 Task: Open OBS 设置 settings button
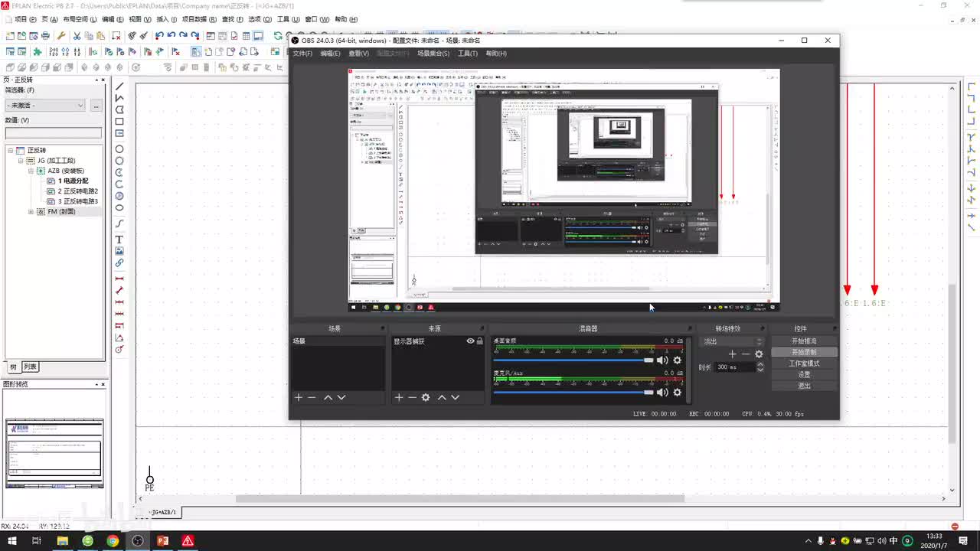(804, 375)
